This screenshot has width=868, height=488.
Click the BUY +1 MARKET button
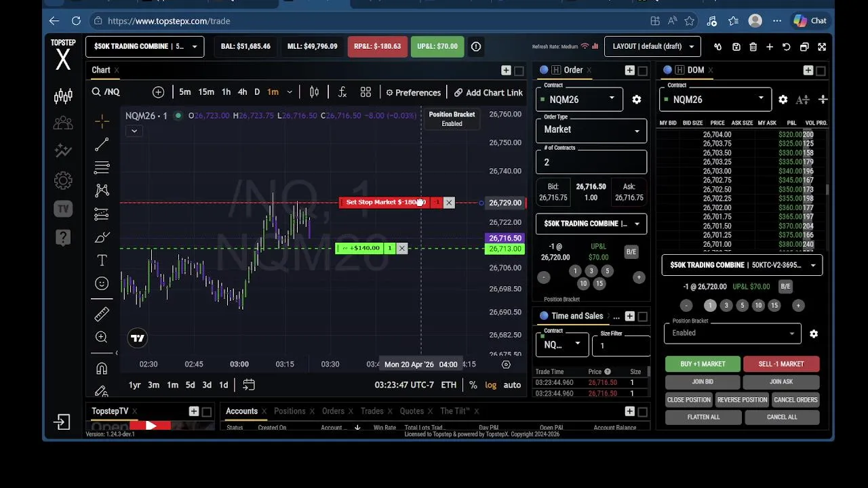[x=703, y=364]
